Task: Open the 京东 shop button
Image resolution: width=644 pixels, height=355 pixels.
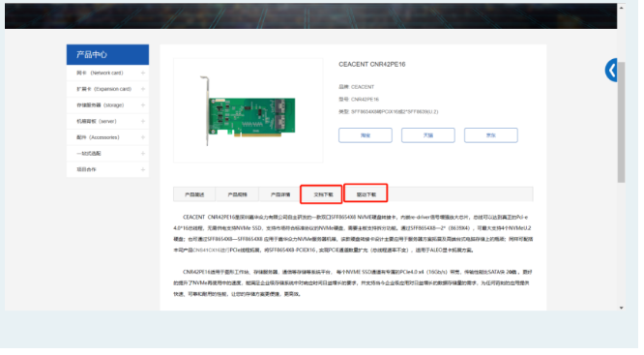Action: coord(491,135)
